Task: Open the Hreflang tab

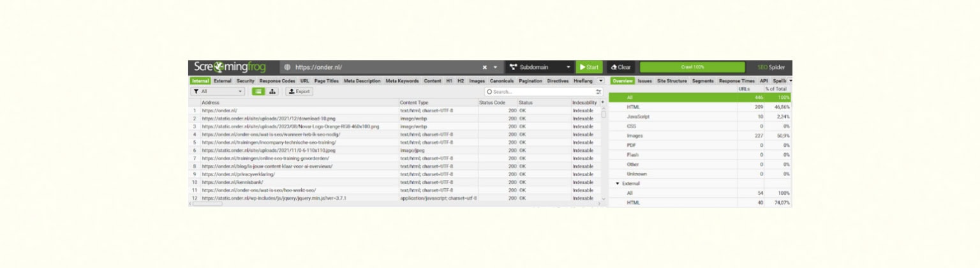Action: coord(583,81)
